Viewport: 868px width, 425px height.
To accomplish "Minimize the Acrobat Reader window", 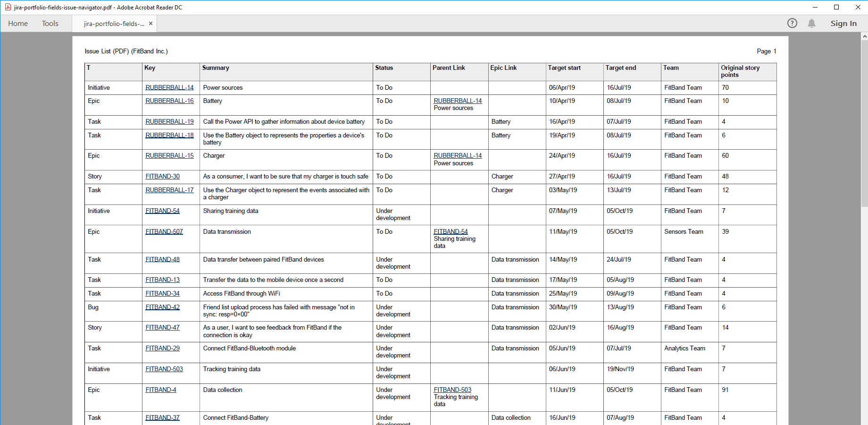I will (815, 7).
